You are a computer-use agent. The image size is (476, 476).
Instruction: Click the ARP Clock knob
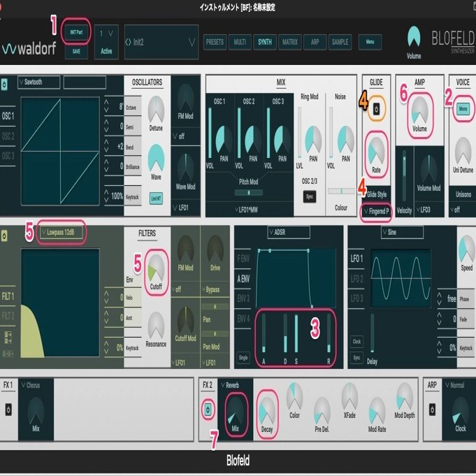(x=460, y=410)
